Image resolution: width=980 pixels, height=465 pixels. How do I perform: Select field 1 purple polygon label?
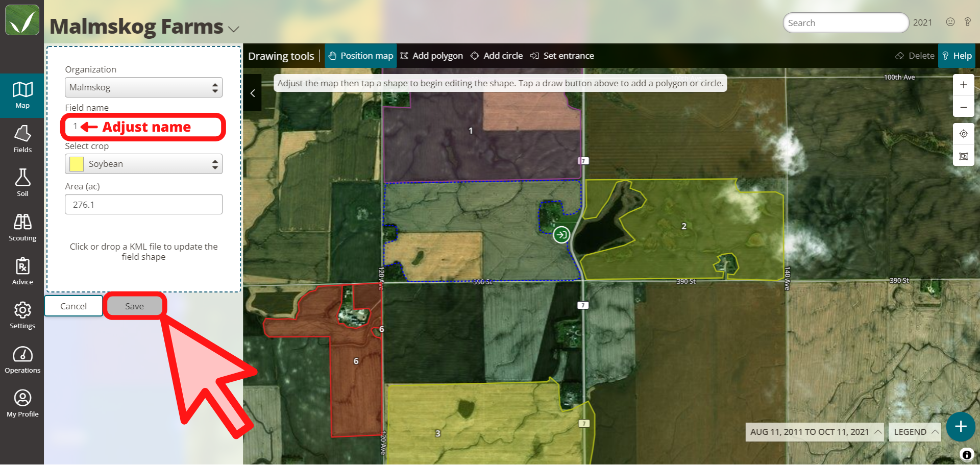[x=471, y=131]
